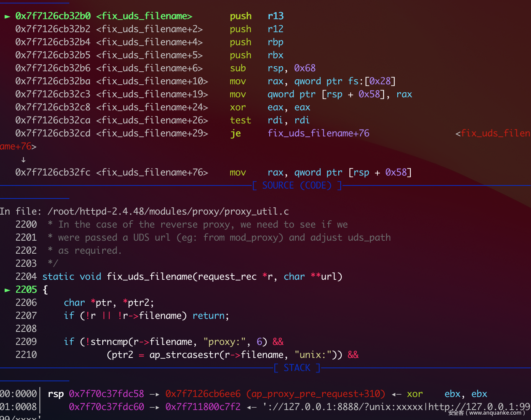Click the rsp register label in the stack
The image size is (531, 420).
point(56,394)
